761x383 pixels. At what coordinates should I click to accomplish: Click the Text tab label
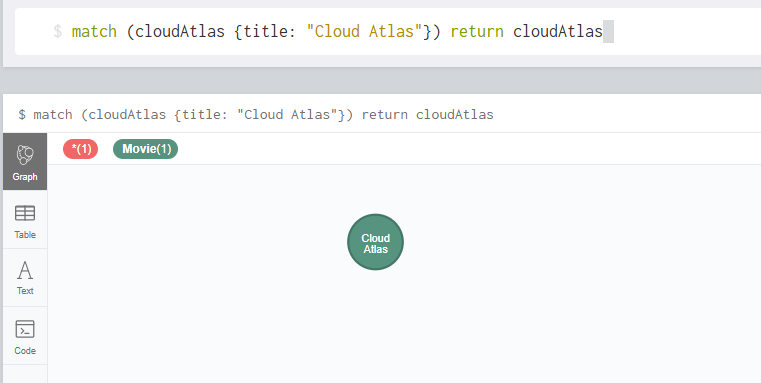click(x=25, y=291)
